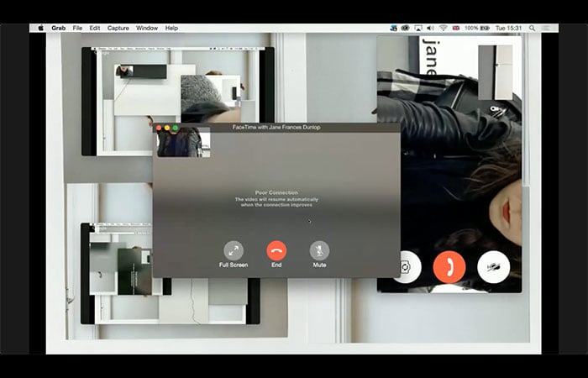This screenshot has width=588, height=378.
Task: Open the Grab application menu
Action: coord(58,28)
